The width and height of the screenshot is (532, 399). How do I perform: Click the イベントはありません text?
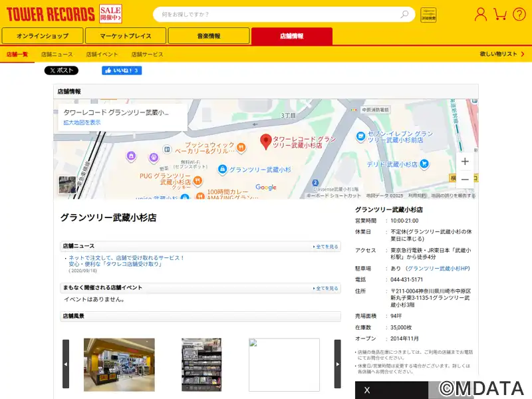click(x=94, y=299)
